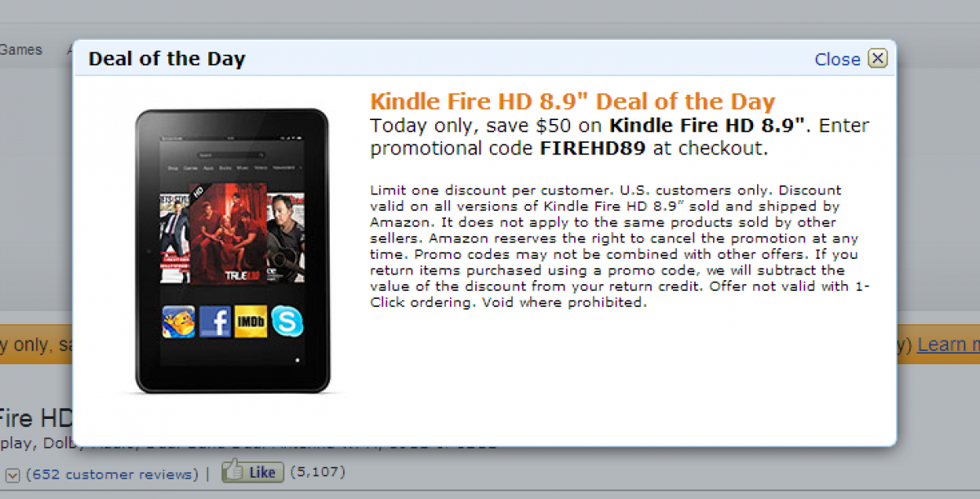
Task: Click the Deal of the Day popup title
Action: click(x=167, y=59)
